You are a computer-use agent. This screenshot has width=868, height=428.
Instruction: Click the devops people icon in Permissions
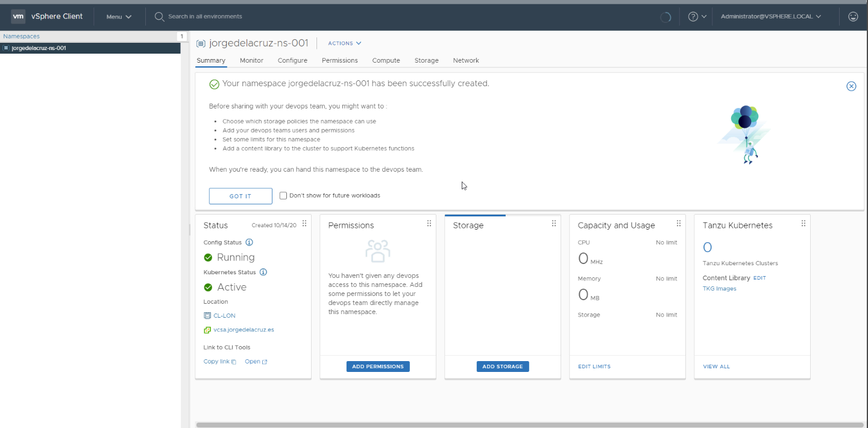pos(378,251)
